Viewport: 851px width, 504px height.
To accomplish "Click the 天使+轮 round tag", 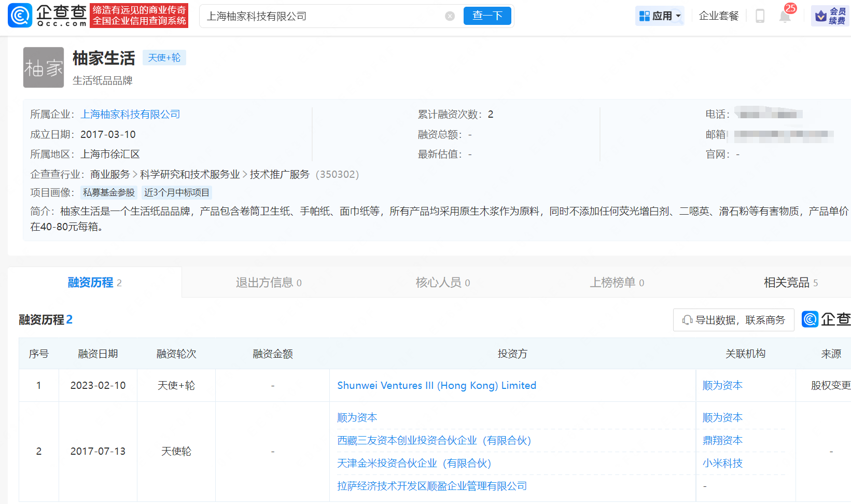I will pyautogui.click(x=164, y=58).
